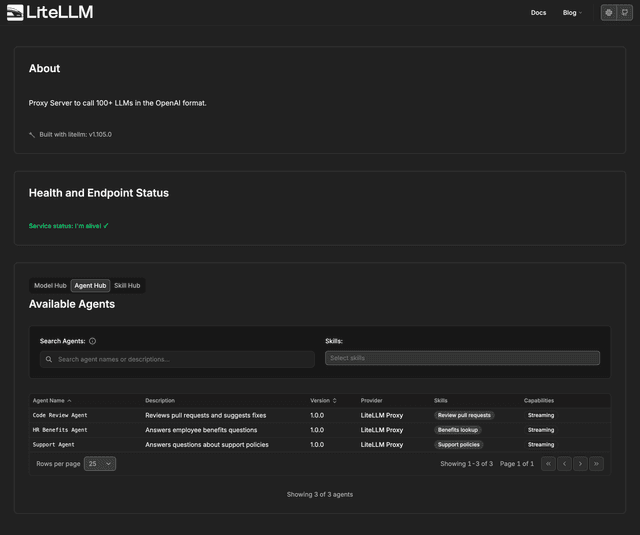The image size is (640, 535).
Task: Click Answers questions about support policies description
Action: (207, 445)
